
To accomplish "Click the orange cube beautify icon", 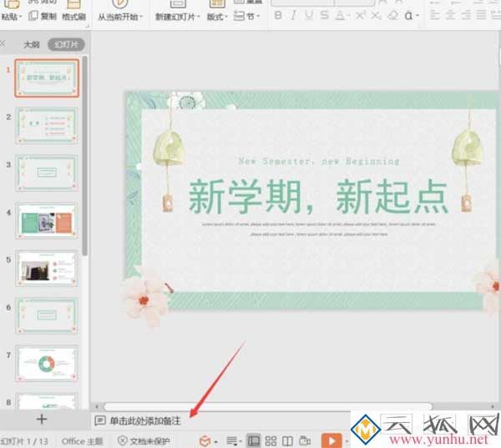I will tap(205, 441).
